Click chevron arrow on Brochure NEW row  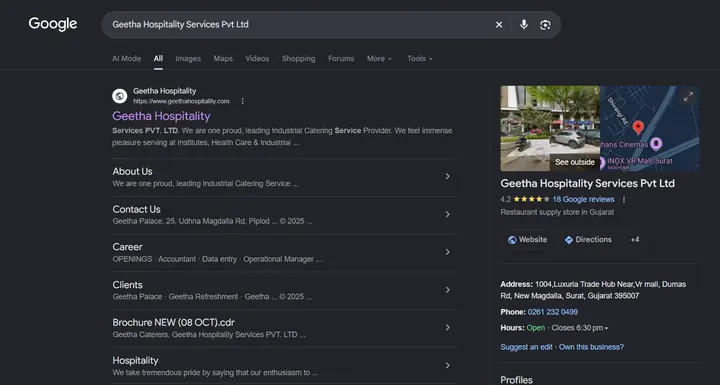448,328
